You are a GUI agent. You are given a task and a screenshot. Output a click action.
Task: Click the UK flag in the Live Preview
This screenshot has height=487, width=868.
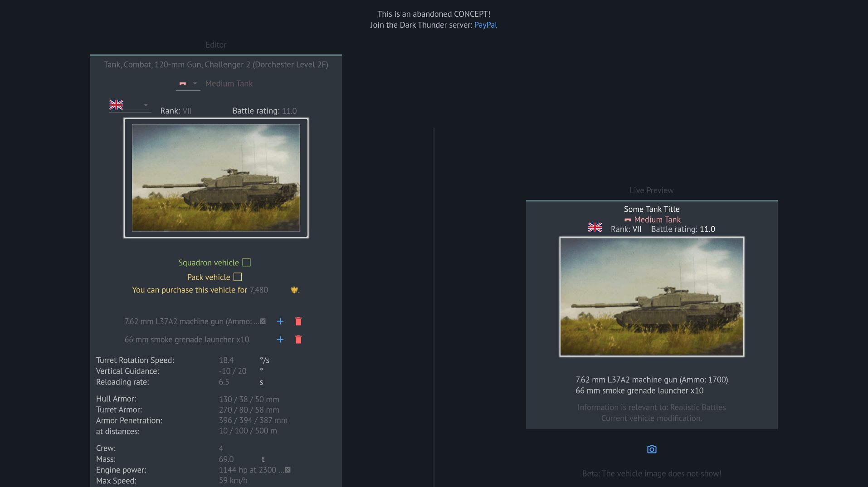(x=595, y=228)
